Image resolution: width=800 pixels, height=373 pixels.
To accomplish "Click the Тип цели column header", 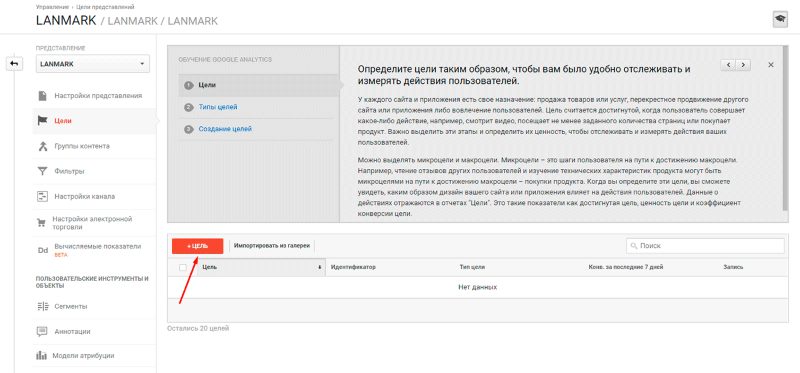I will [x=472, y=267].
